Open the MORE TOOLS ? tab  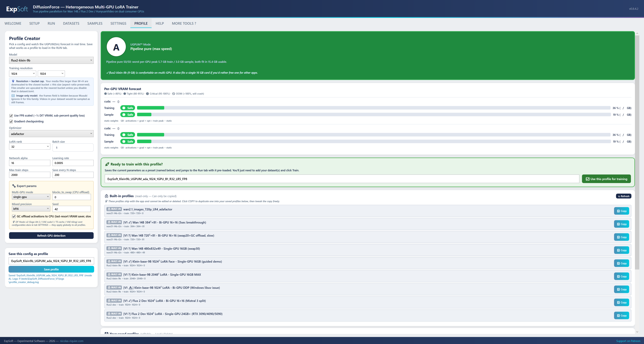(x=184, y=23)
